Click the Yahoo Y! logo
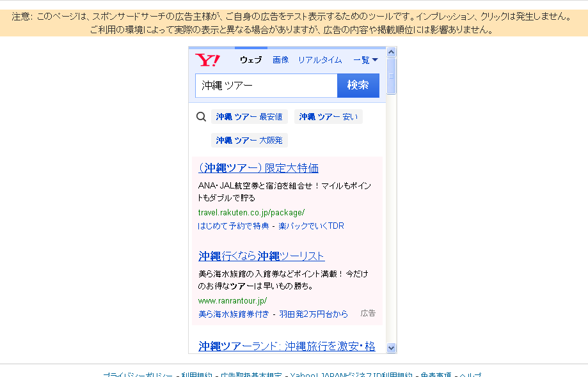 207,60
